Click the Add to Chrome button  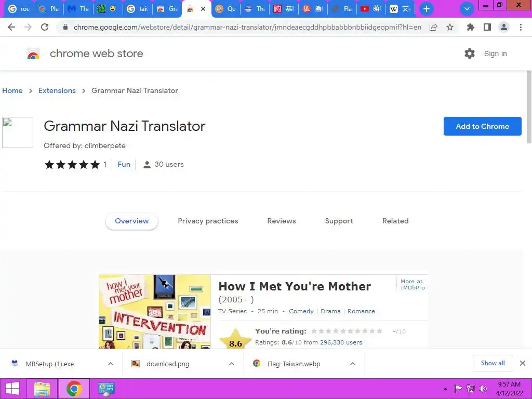483,126
